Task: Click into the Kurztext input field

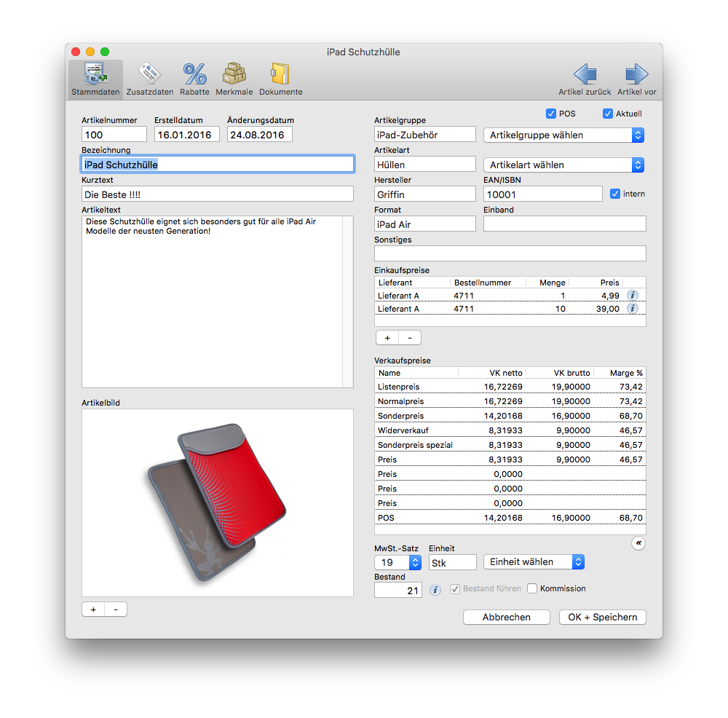Action: 218,194
